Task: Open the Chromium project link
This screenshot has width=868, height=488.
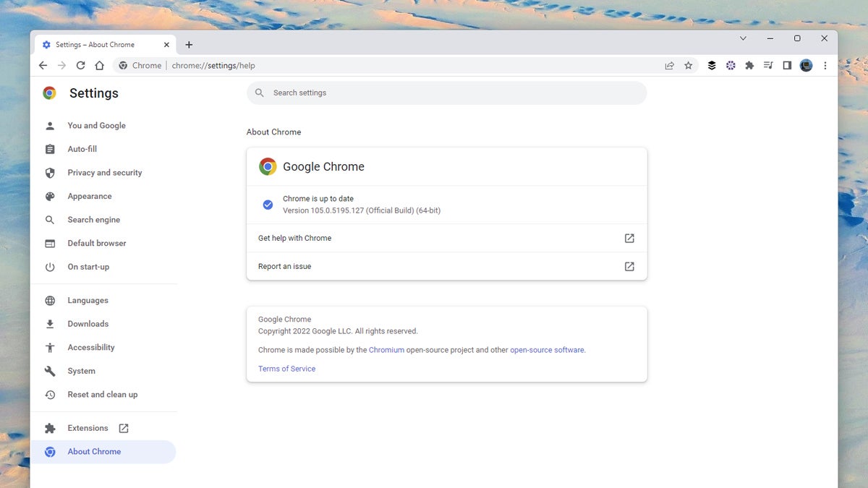Action: (x=386, y=349)
